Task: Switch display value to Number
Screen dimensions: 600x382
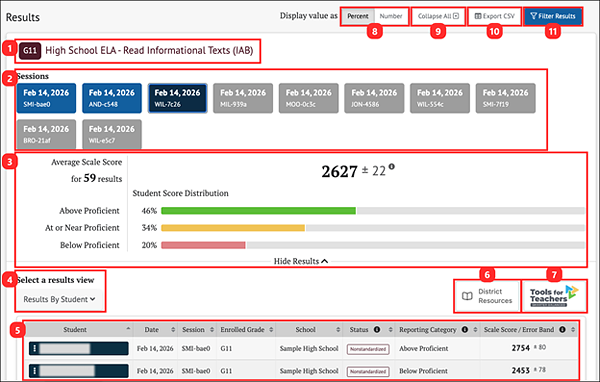Action: point(391,16)
